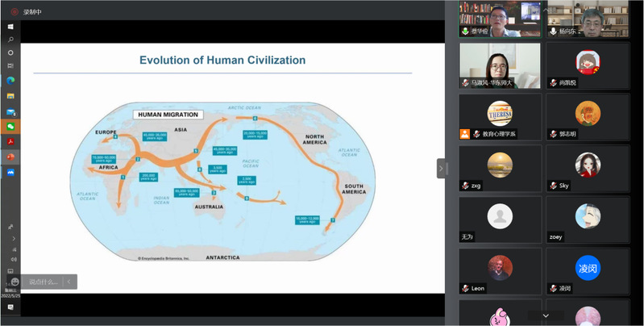The image size is (644, 326).
Task: Click the red recording indicator icon
Action: (15, 12)
